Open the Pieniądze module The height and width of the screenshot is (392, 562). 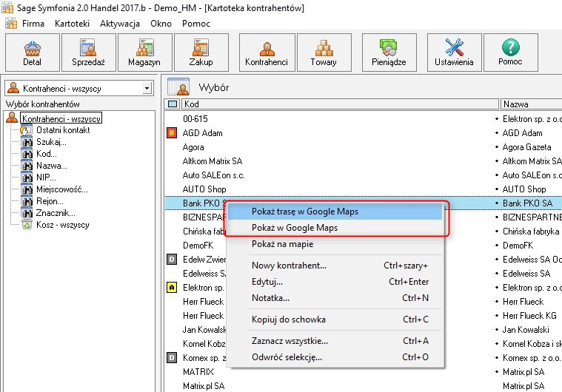coord(389,53)
